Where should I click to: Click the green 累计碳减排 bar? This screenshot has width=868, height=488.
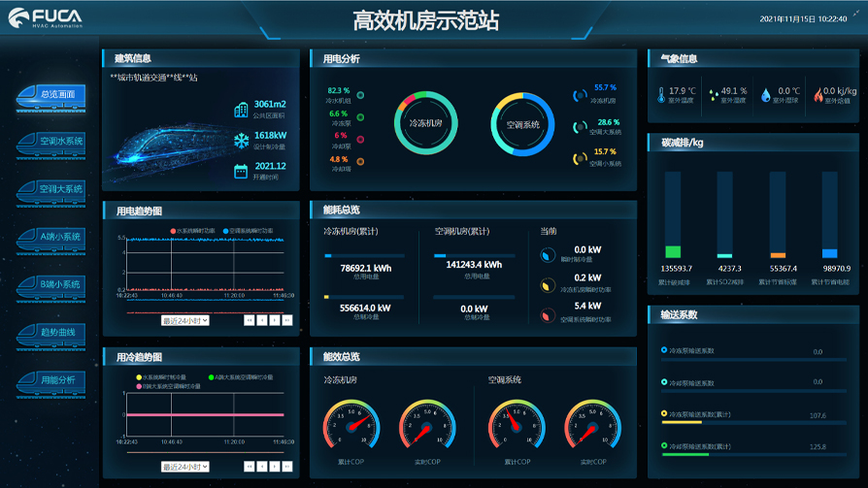tap(673, 251)
